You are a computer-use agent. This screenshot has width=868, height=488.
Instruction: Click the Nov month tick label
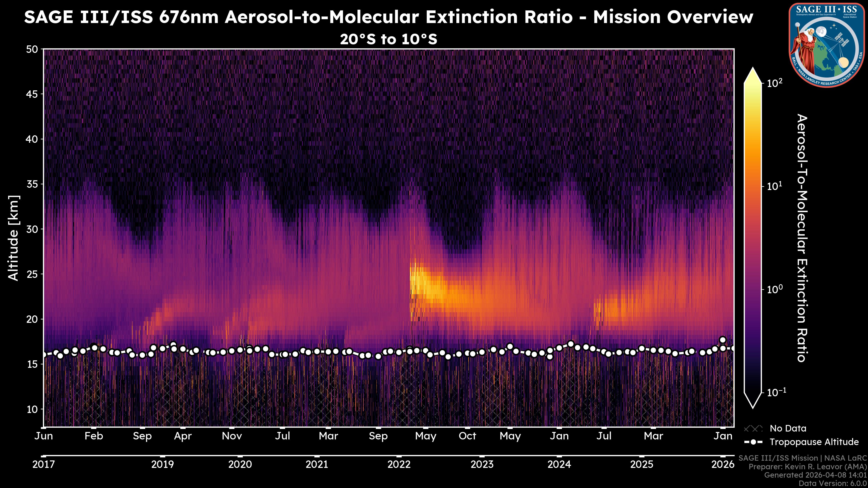232,436
